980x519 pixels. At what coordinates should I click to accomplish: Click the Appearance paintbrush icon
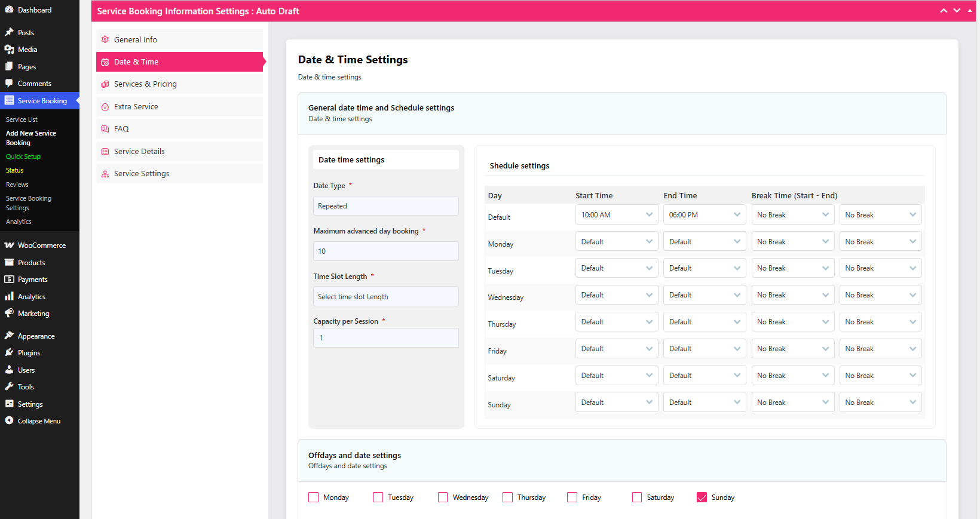pos(9,336)
